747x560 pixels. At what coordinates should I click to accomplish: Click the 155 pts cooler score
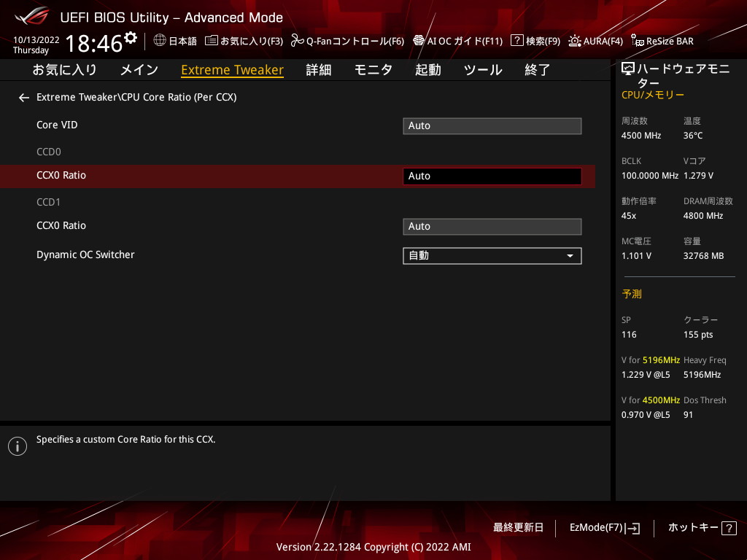tap(698, 335)
